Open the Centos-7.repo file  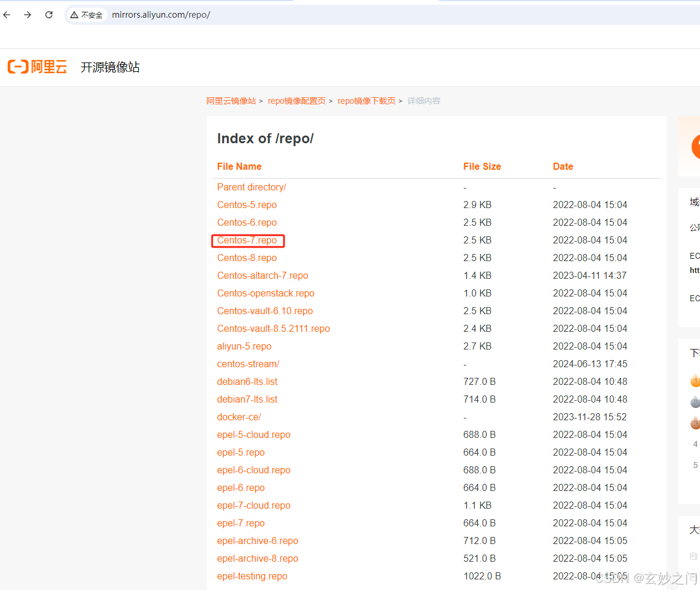(x=247, y=240)
